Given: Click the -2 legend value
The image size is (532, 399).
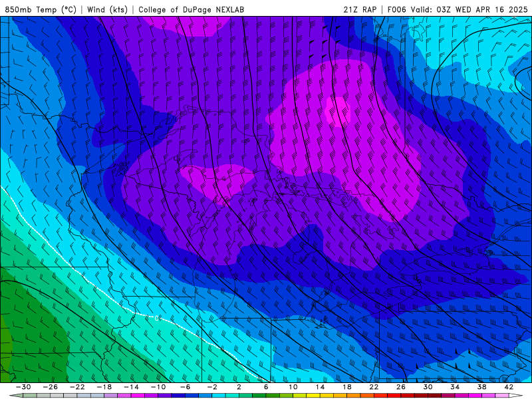Looking at the screenshot, I should [212, 387].
